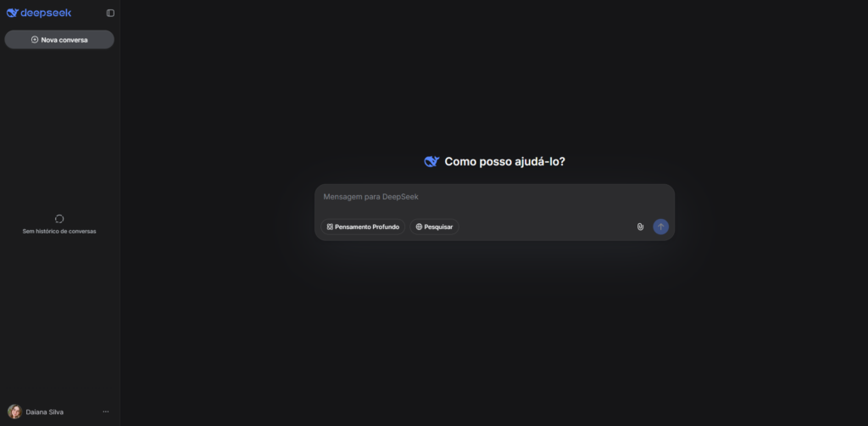Screen dimensions: 868x426
Task: Start a Nova conversa
Action: tap(59, 40)
